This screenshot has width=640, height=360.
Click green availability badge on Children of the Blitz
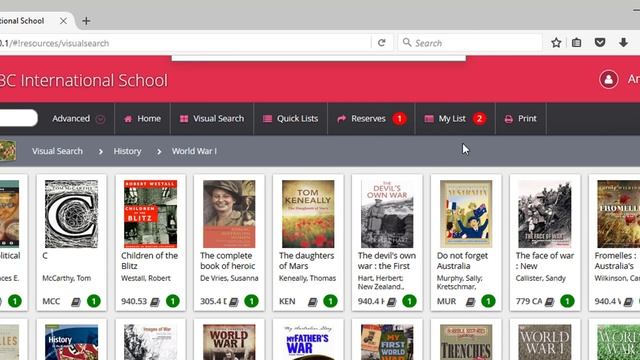click(x=173, y=301)
